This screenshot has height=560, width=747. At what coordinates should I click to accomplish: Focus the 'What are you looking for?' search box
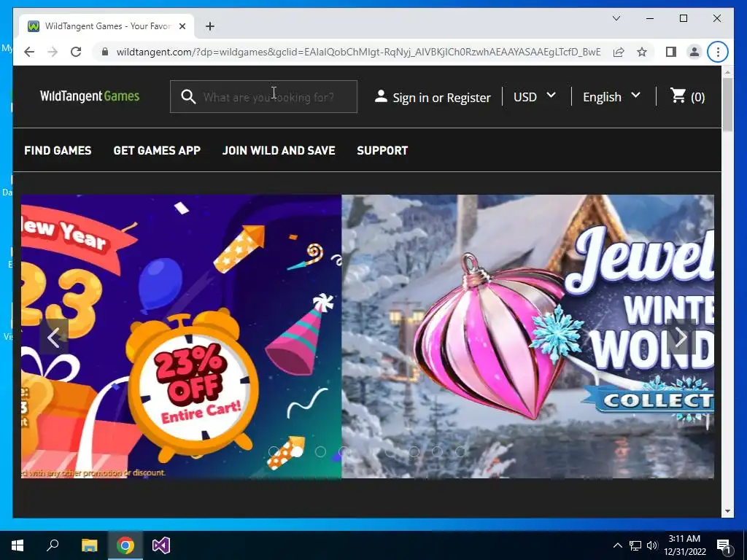[263, 97]
